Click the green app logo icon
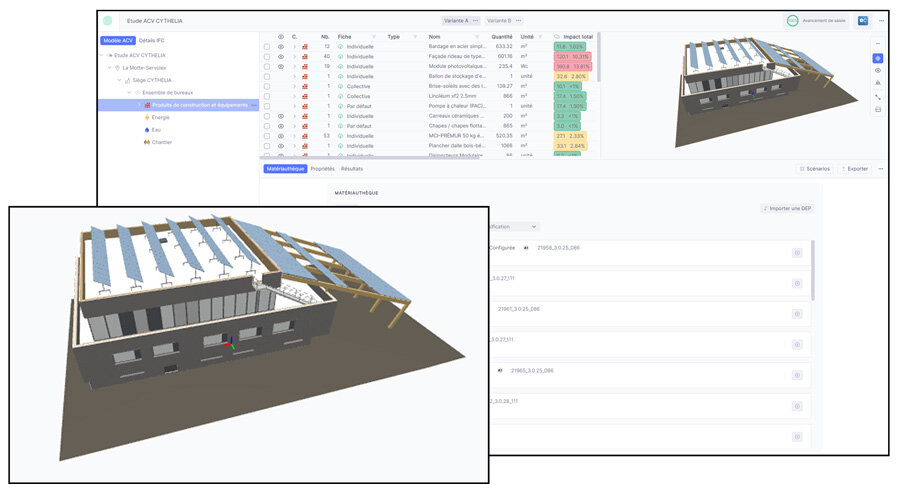The width and height of the screenshot is (900, 494). click(x=108, y=20)
